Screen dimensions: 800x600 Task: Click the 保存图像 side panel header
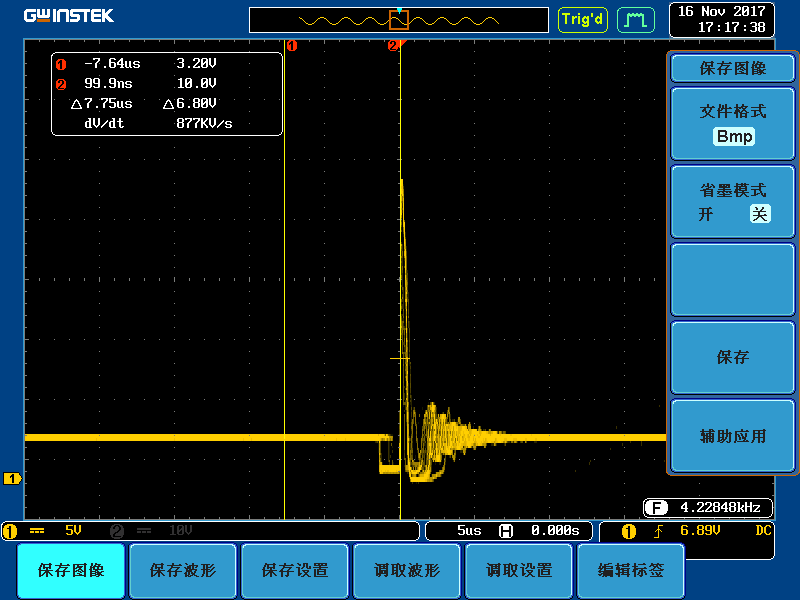(x=733, y=68)
